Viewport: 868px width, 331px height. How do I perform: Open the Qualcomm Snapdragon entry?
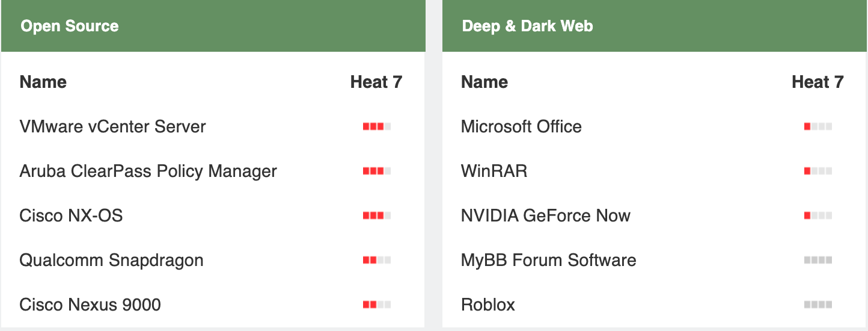tap(111, 261)
